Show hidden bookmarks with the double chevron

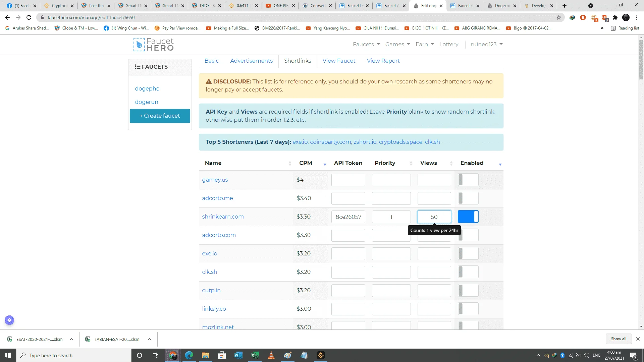[602, 28]
